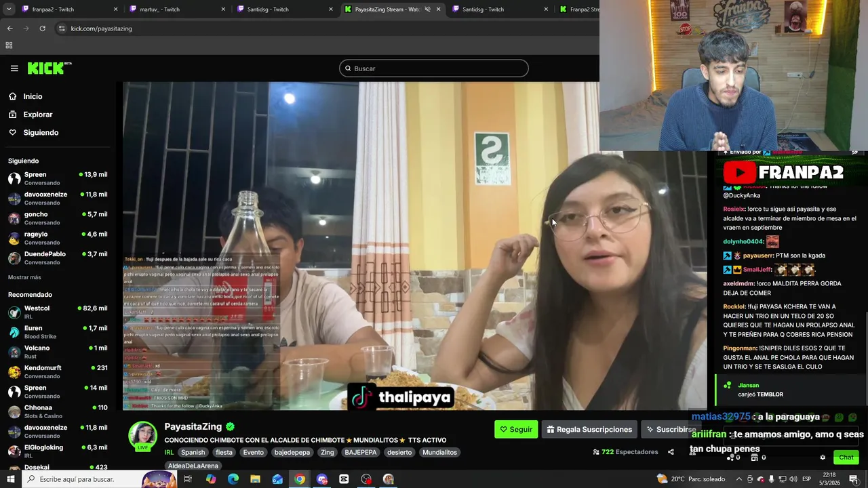The height and width of the screenshot is (488, 868).
Task: Open Westcol recommended channel
Action: tap(58, 312)
